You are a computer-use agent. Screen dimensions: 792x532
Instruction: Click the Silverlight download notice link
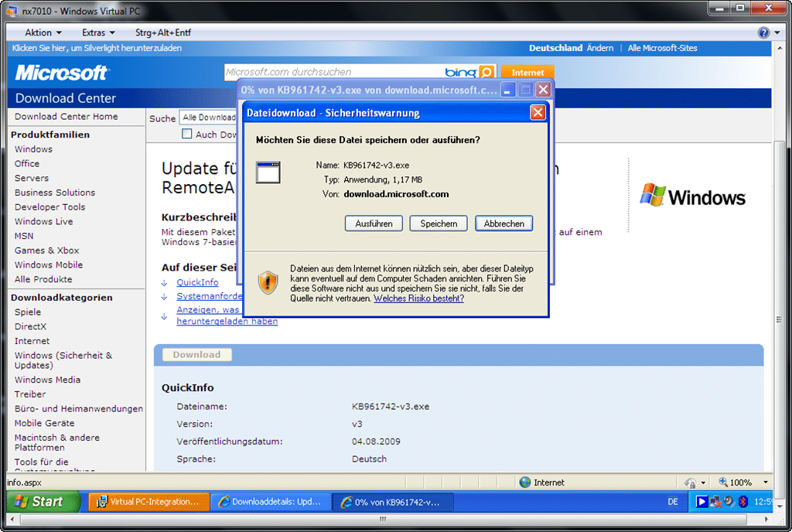(x=97, y=48)
